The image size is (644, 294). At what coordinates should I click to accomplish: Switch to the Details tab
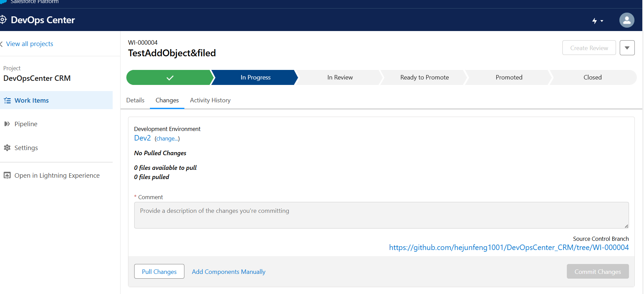coord(135,100)
